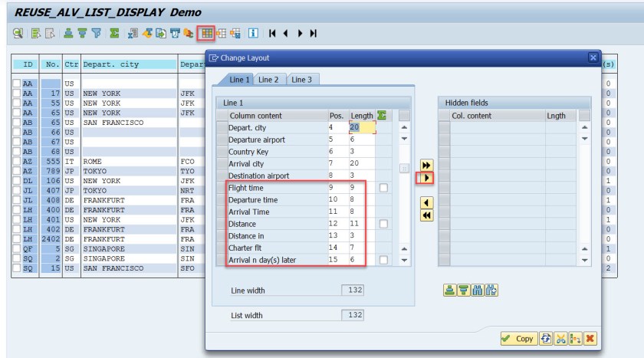Click the scissors icon in dialog footer
The width and height of the screenshot is (644, 358).
pos(560,339)
